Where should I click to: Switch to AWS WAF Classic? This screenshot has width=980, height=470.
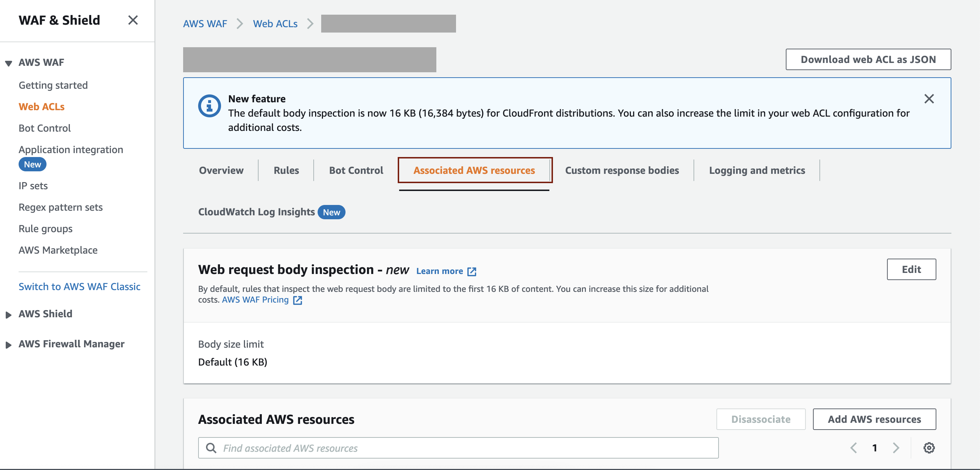(79, 287)
